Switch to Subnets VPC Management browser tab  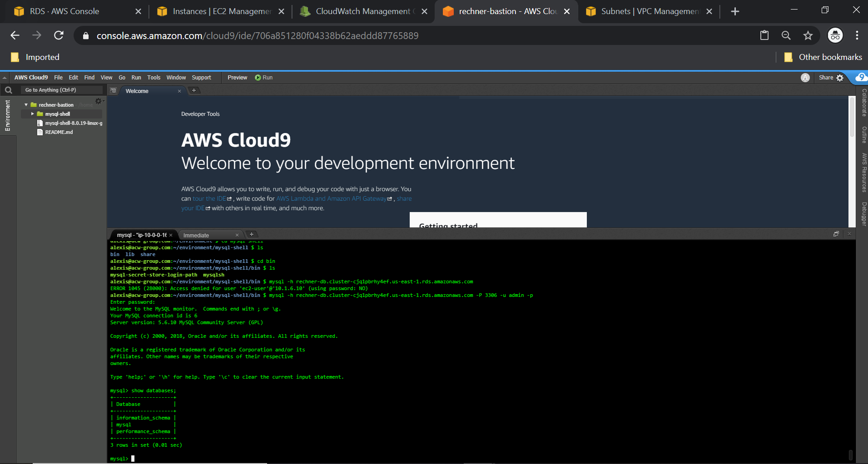[x=649, y=11]
